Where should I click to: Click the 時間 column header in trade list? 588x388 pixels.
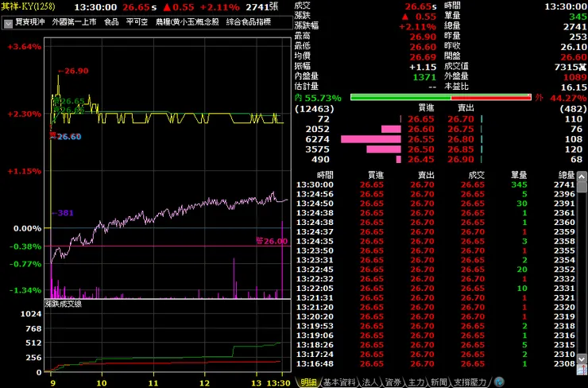pos(325,175)
